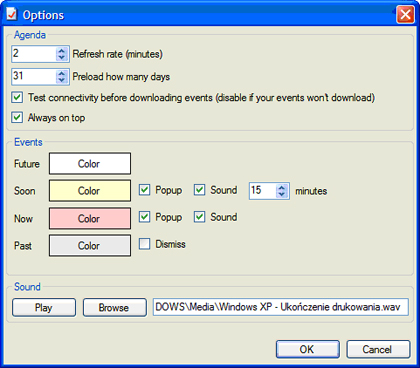Decrease Preload how many days value
The image size is (420, 368).
62,80
